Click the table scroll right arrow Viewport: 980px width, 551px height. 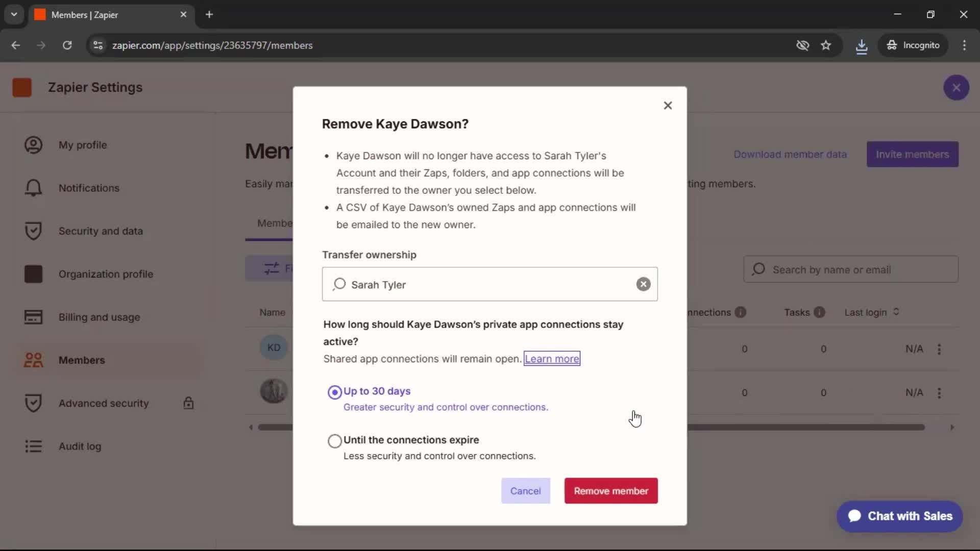click(x=952, y=428)
